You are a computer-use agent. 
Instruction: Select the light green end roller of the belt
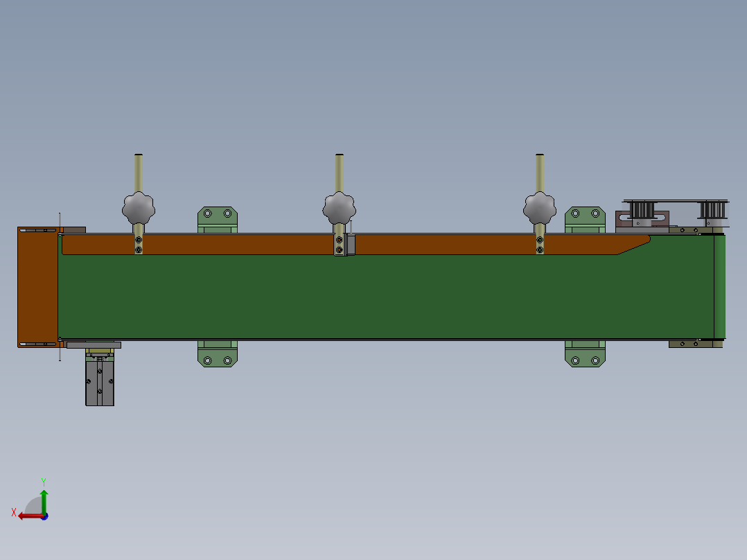point(720,287)
